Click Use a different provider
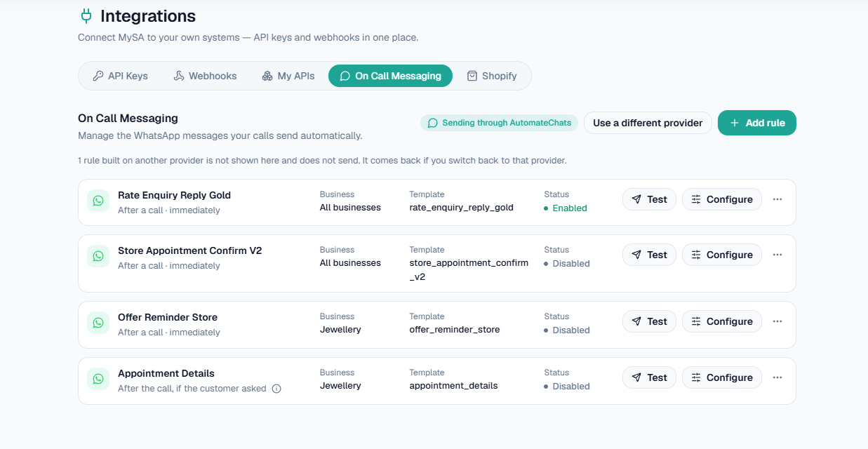 [648, 123]
